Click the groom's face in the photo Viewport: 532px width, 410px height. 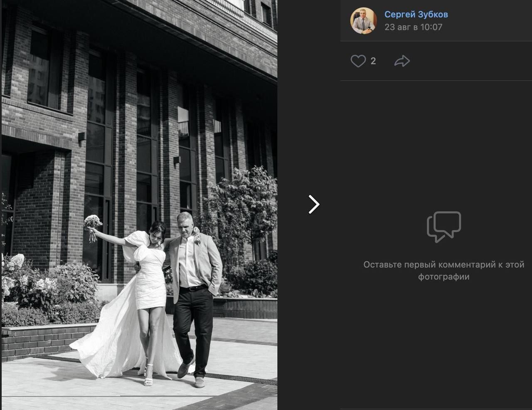coord(185,225)
